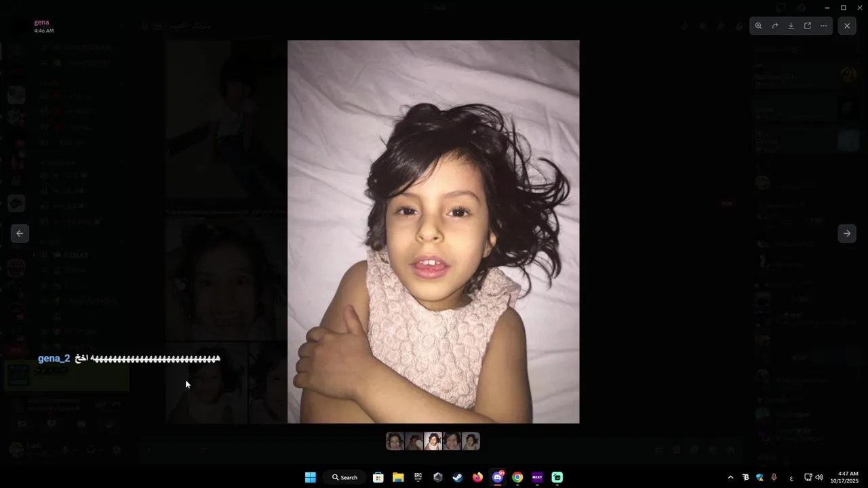This screenshot has width=868, height=488.
Task: Launch Epic Games from the taskbar
Action: pyautogui.click(x=418, y=477)
